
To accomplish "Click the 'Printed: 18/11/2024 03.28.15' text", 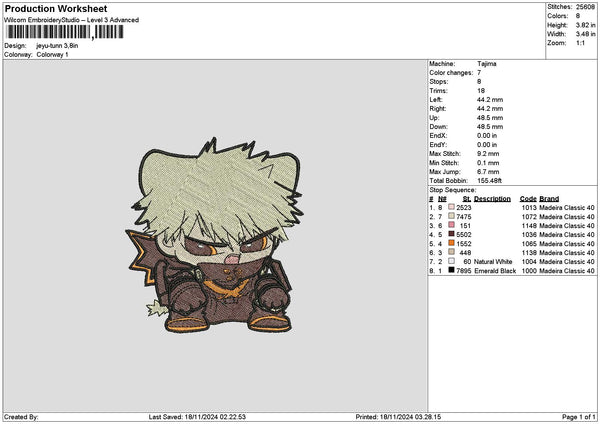I will click(x=398, y=417).
